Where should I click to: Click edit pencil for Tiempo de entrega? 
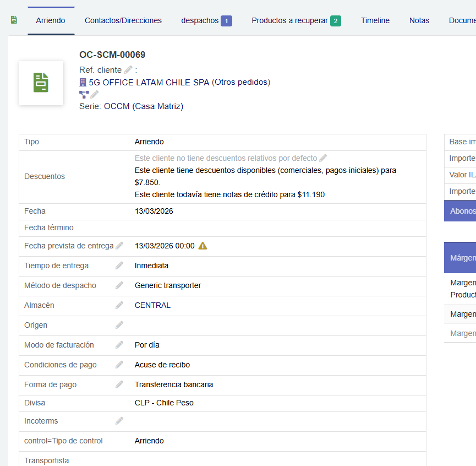click(119, 265)
